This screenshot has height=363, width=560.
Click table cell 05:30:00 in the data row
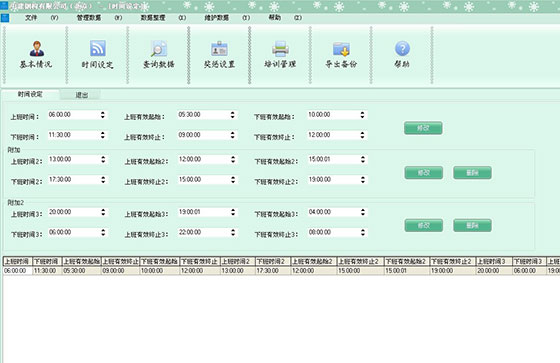tap(81, 271)
